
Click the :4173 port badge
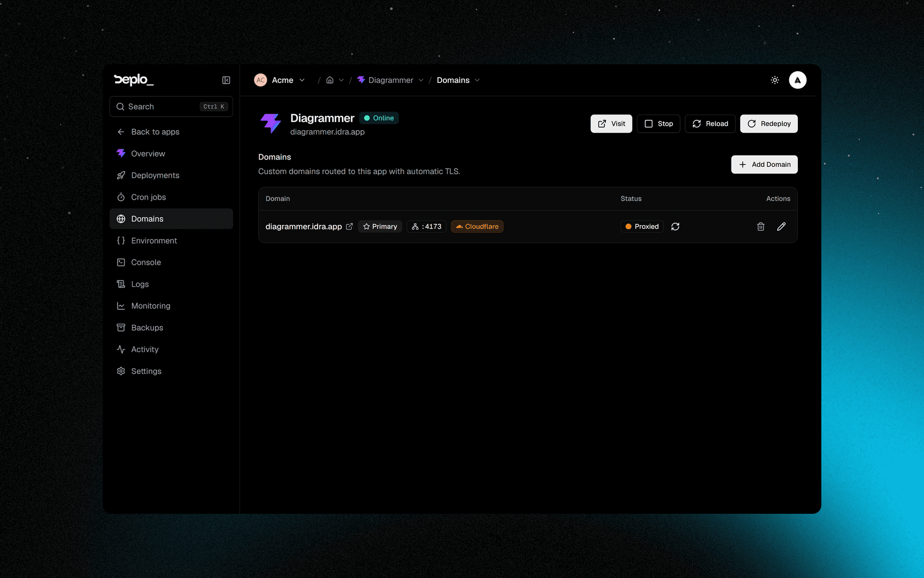click(x=427, y=226)
